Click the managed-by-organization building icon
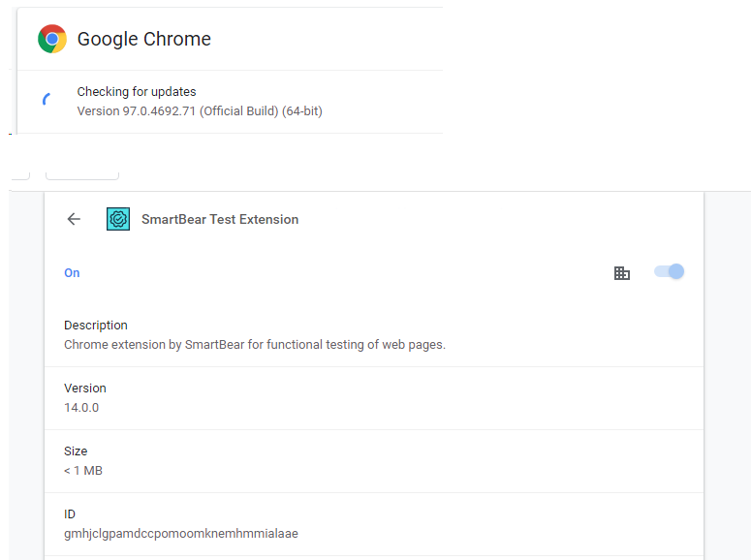This screenshot has height=560, width=751. pos(622,273)
